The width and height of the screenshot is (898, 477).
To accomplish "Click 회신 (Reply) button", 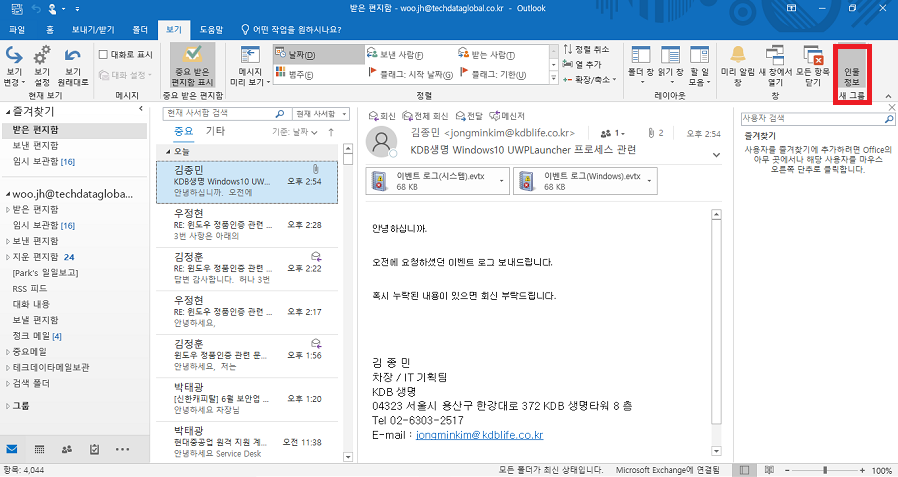I will [x=382, y=116].
